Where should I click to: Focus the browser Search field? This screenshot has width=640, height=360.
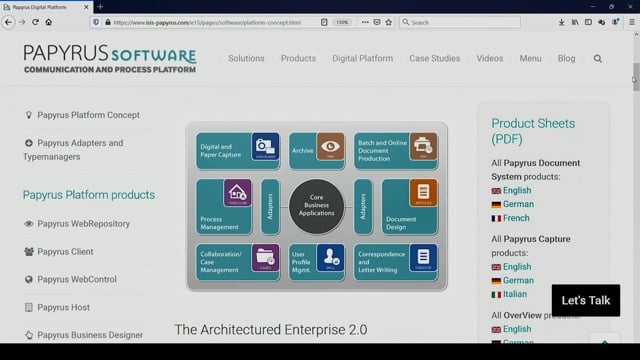460,22
